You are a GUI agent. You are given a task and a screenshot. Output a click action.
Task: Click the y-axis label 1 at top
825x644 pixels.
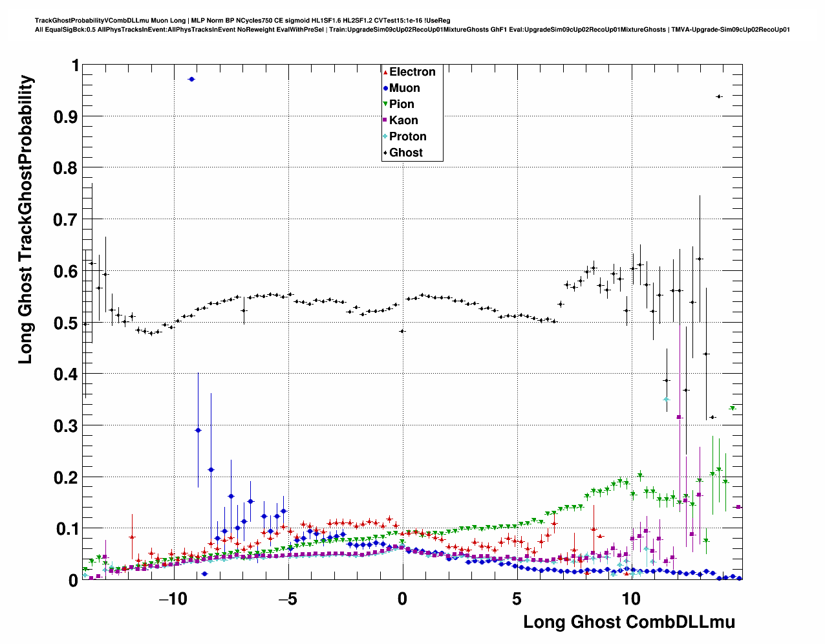[75, 65]
